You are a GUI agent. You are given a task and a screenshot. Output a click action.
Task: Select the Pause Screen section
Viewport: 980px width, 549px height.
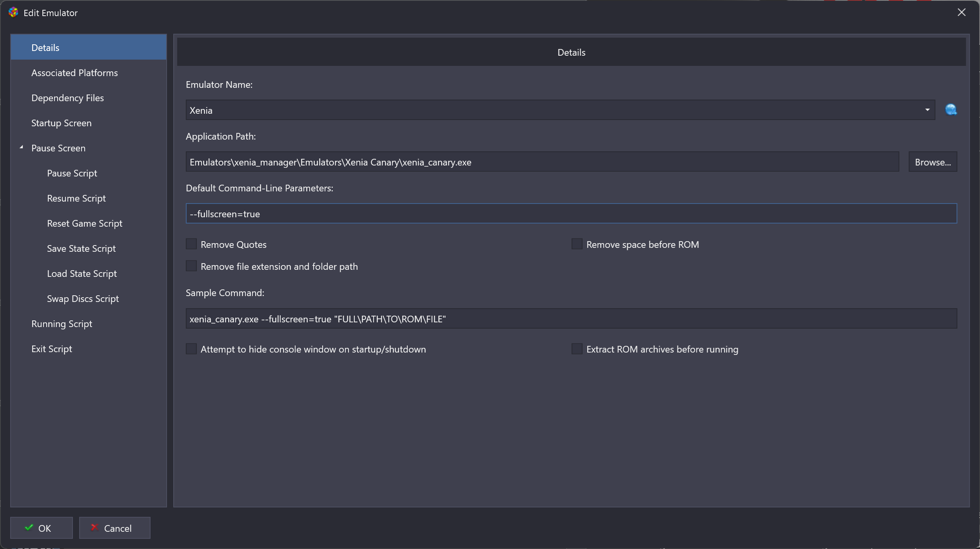89,148
